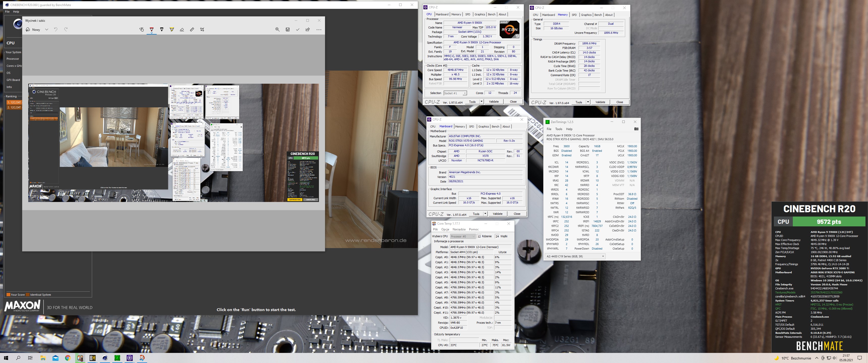Click the Nowy new snip button
Image resolution: width=868 pixels, height=363 pixels.
click(33, 30)
